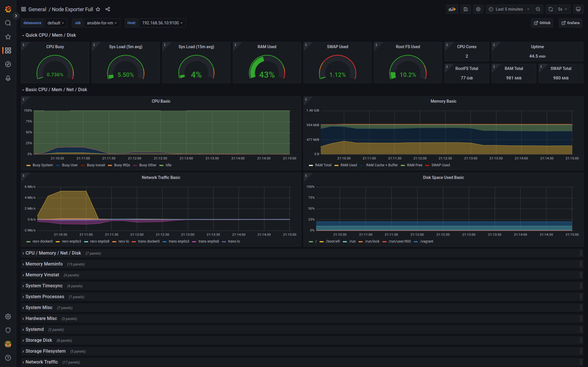The image size is (588, 367).
Task: Click the Add panel icon
Action: click(x=452, y=9)
